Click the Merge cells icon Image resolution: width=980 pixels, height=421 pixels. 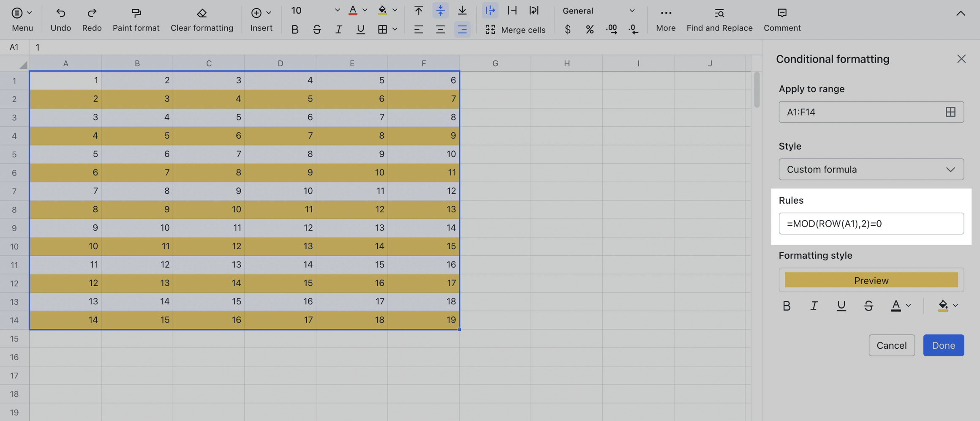point(490,30)
